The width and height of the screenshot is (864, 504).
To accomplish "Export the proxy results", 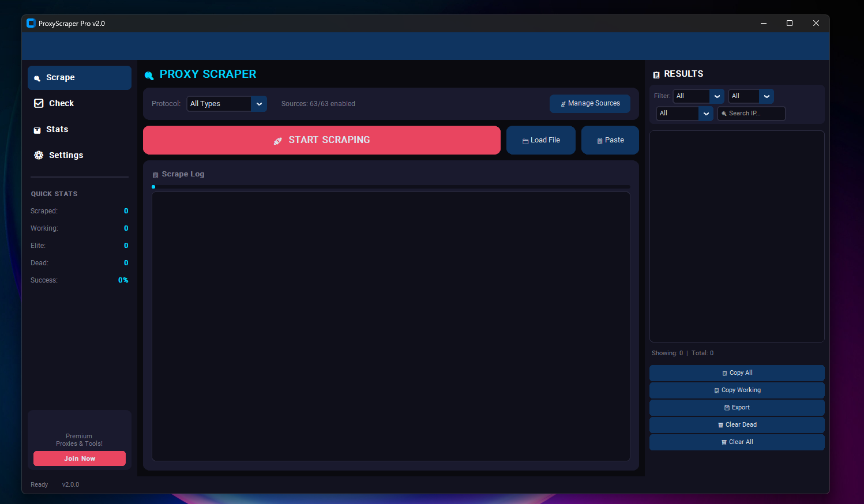I will (x=737, y=407).
